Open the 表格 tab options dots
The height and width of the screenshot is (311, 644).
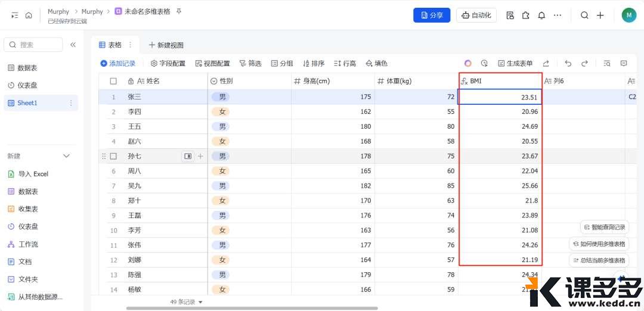pyautogui.click(x=130, y=45)
